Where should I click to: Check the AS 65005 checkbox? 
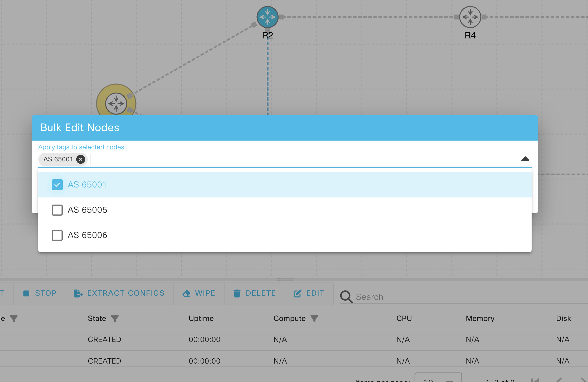click(57, 210)
